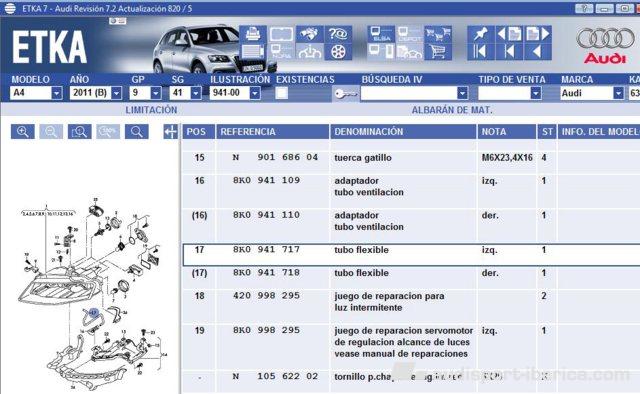Click the question mark email help icon
Image resolution: width=640 pixels, height=394 pixels.
(x=338, y=34)
